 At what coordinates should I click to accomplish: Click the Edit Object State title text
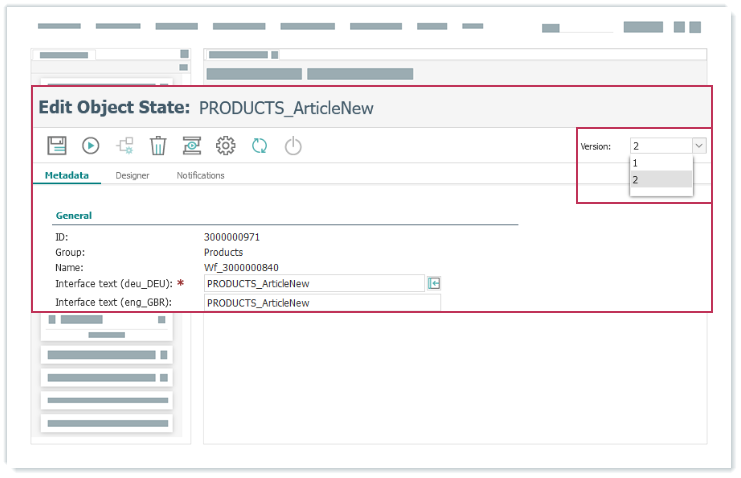click(x=113, y=107)
